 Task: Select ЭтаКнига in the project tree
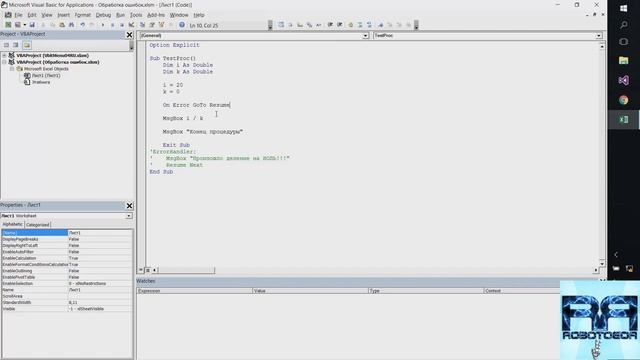click(41, 82)
